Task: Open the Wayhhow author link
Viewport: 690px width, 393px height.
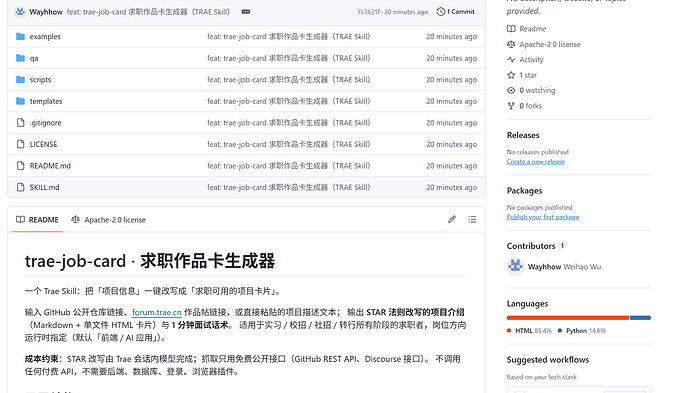Action: 46,12
